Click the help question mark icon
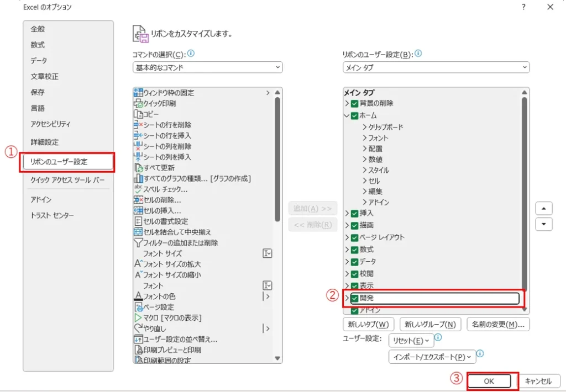This screenshot has height=392, width=566. pyautogui.click(x=523, y=7)
